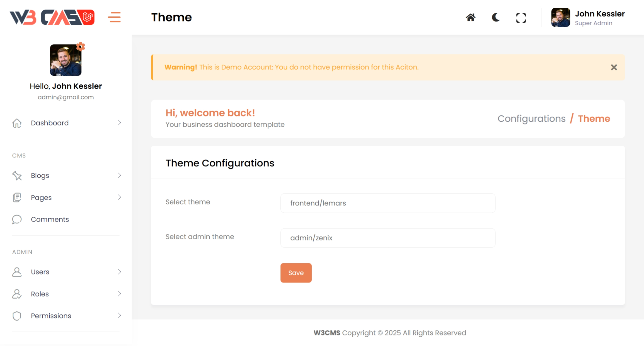Viewport: 644px width, 346px height.
Task: Expand the Blogs submenu arrow
Action: (119, 176)
